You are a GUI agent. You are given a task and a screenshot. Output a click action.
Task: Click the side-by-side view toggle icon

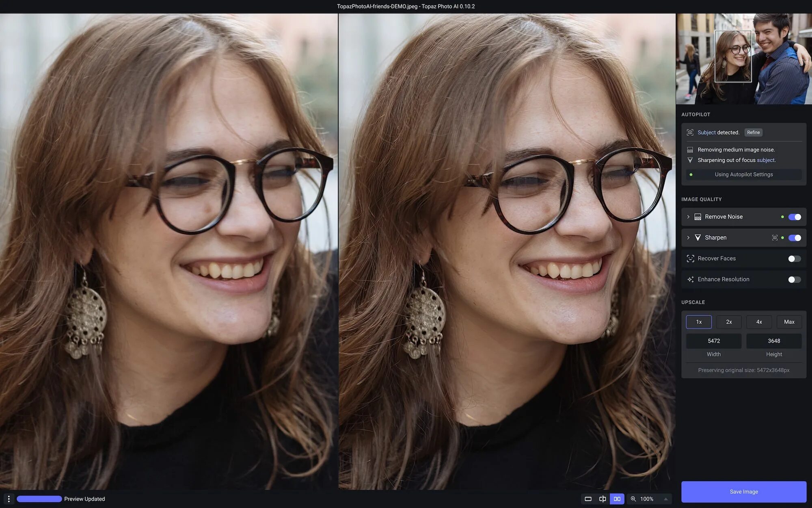pos(617,499)
